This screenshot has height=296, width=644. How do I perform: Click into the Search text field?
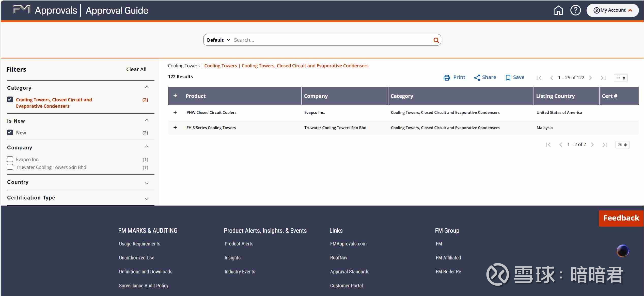[330, 40]
